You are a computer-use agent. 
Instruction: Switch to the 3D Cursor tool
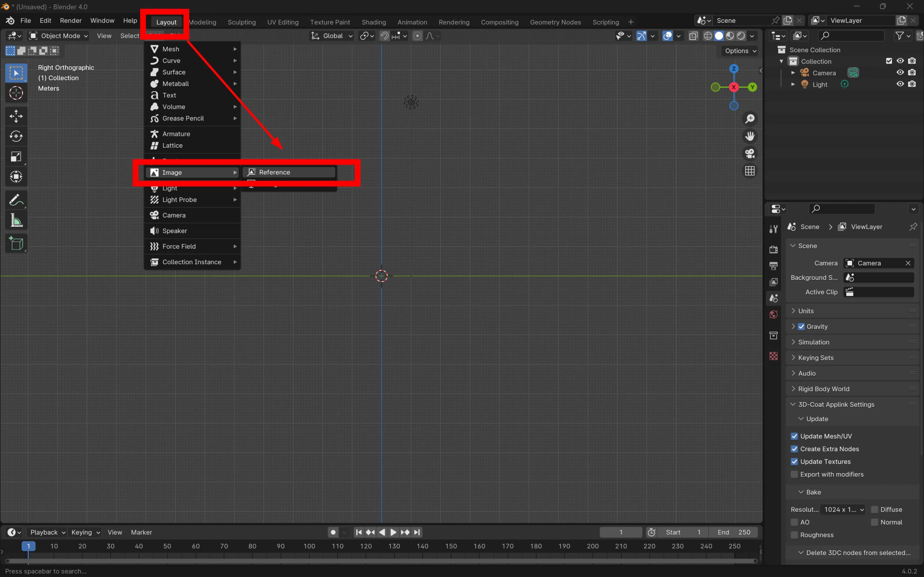16,93
